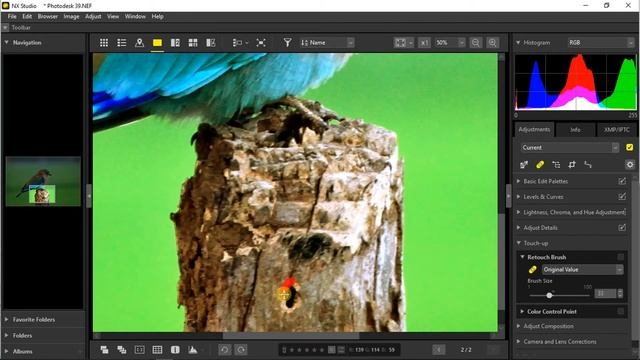Expand Adjust Details section
The width and height of the screenshot is (640, 360).
tap(518, 228)
